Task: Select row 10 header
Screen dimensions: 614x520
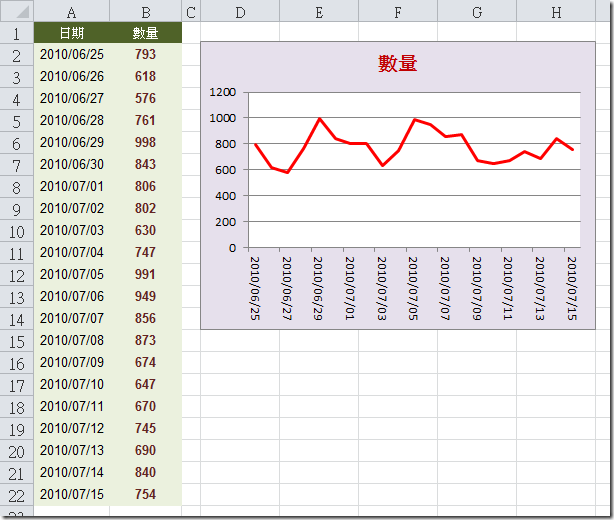Action: coord(17,231)
